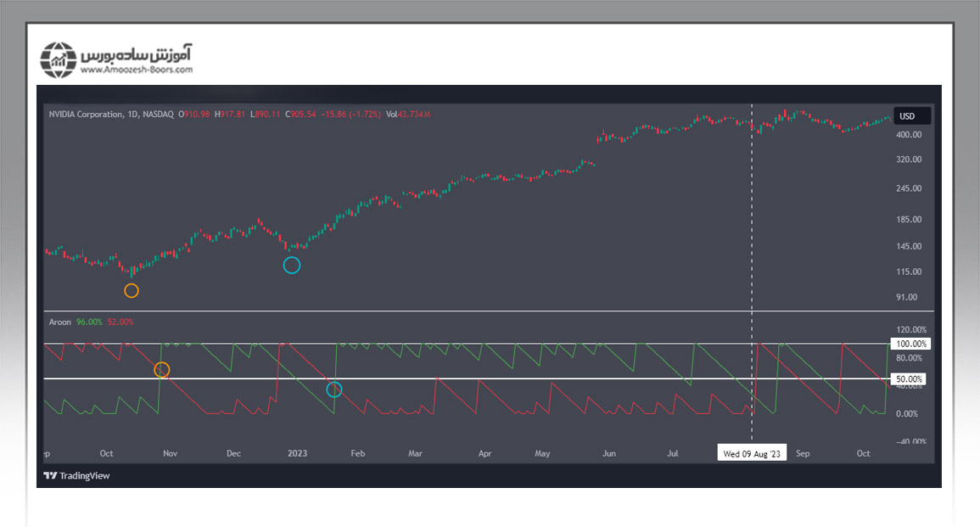
Task: Click the TradingView logo icon
Action: (51, 476)
